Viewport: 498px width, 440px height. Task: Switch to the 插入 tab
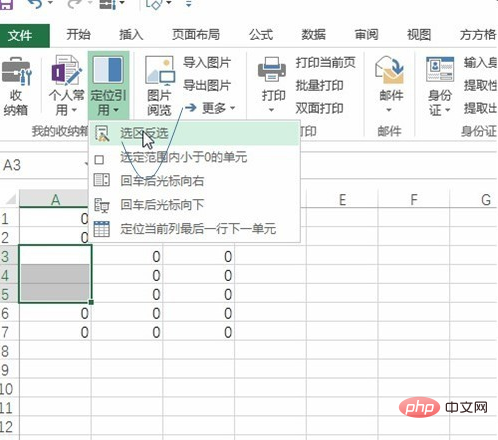click(131, 35)
